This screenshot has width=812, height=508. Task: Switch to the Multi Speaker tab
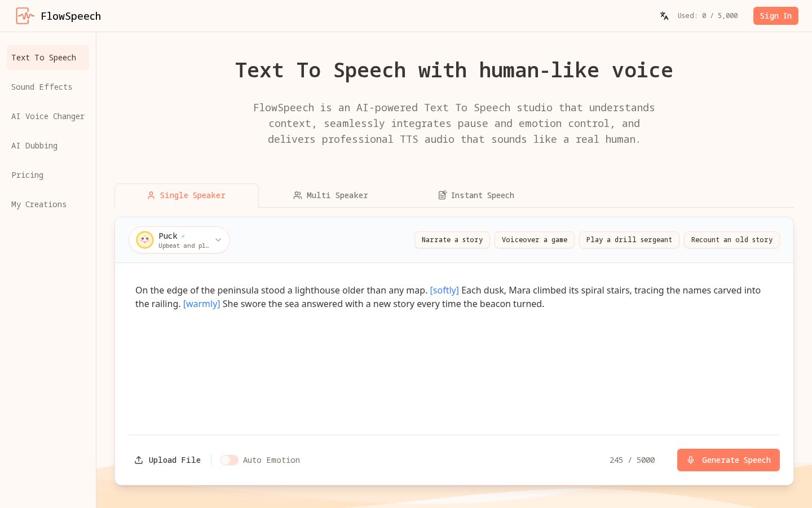point(330,195)
